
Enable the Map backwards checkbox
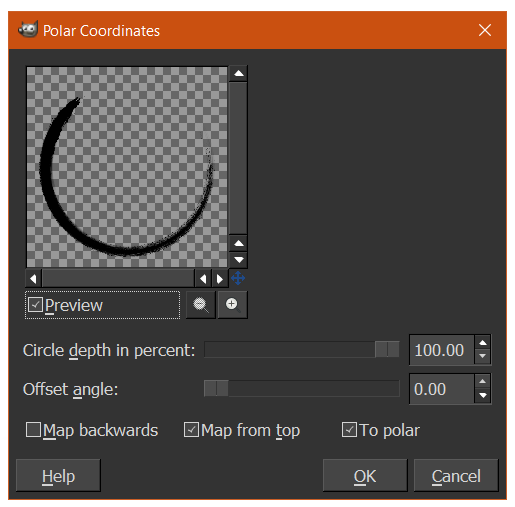pos(33,429)
